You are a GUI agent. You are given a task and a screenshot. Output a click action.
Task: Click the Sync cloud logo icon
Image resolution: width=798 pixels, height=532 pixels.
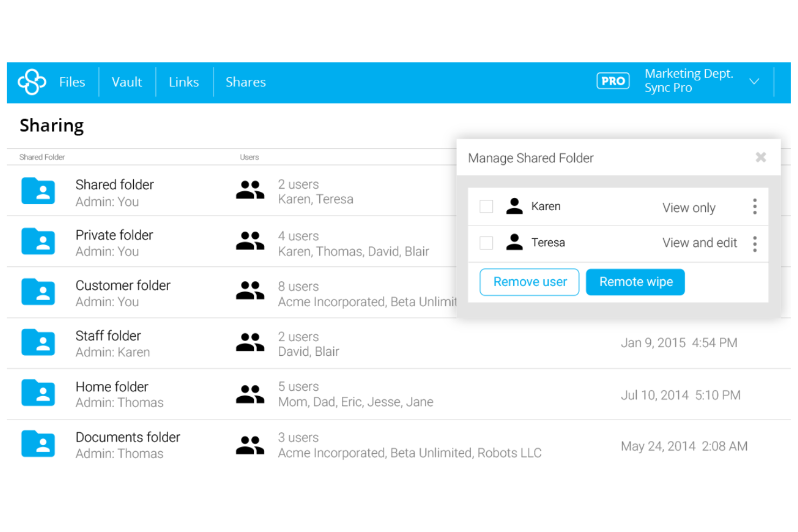[x=32, y=82]
